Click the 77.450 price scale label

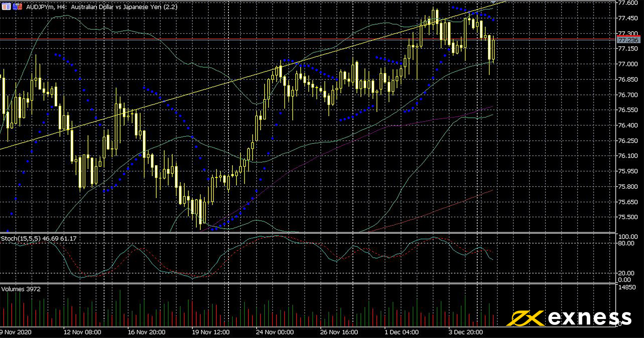[x=627, y=18]
